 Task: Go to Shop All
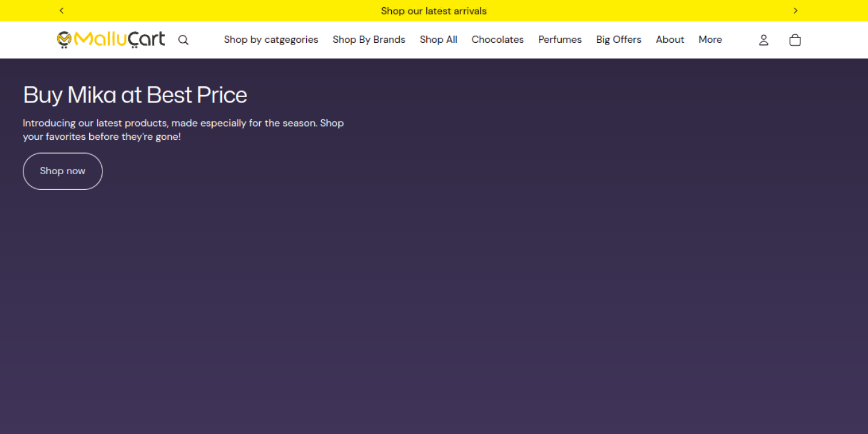(x=439, y=40)
